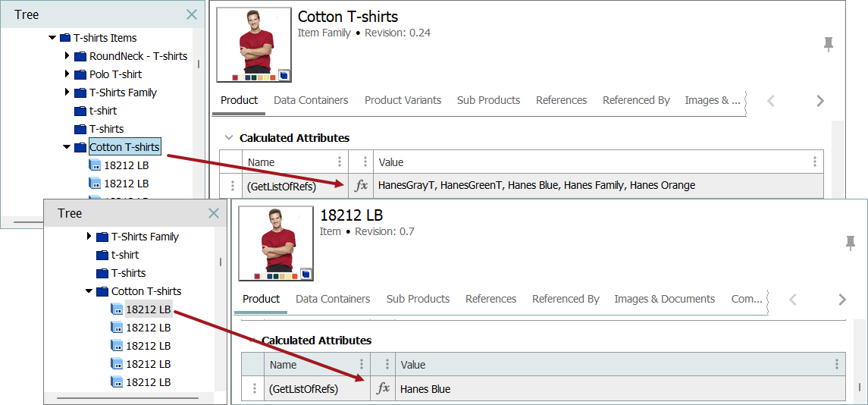The image size is (868, 405).
Task: Click the Cotton T-shirts product thumbnail image
Action: coord(254,45)
